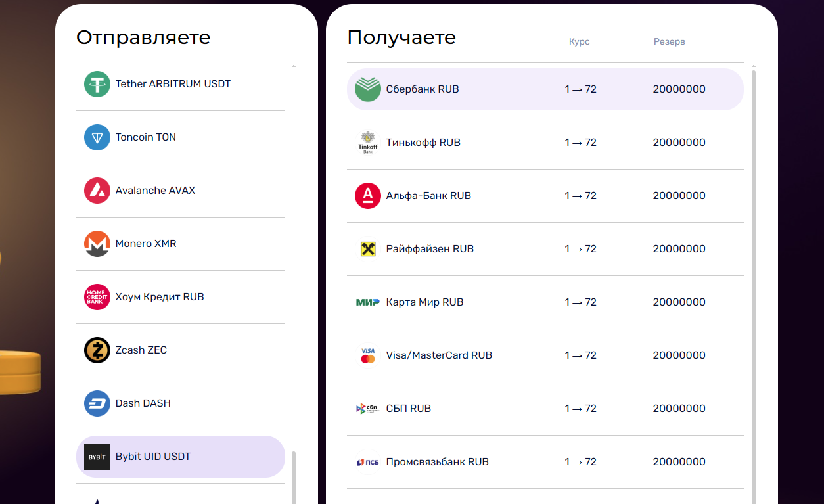Click the Райффайзен reserve value 20000000
This screenshot has height=504, width=824.
click(x=679, y=249)
